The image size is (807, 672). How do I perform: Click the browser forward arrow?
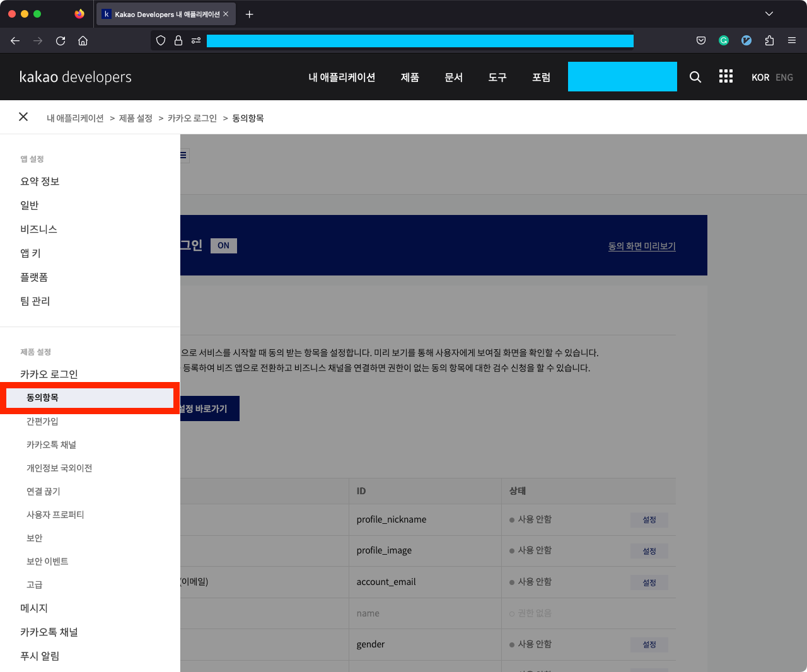point(38,41)
